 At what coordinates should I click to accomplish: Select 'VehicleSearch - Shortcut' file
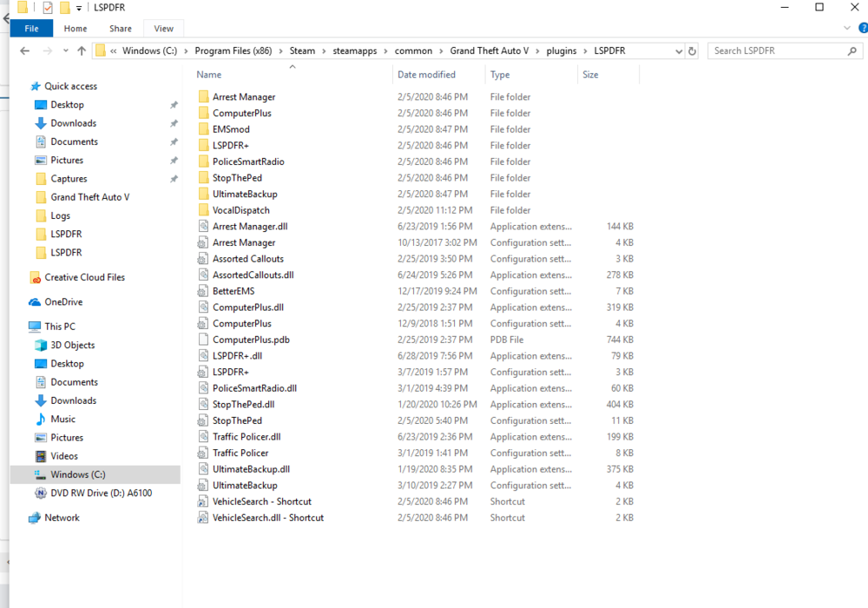click(262, 502)
